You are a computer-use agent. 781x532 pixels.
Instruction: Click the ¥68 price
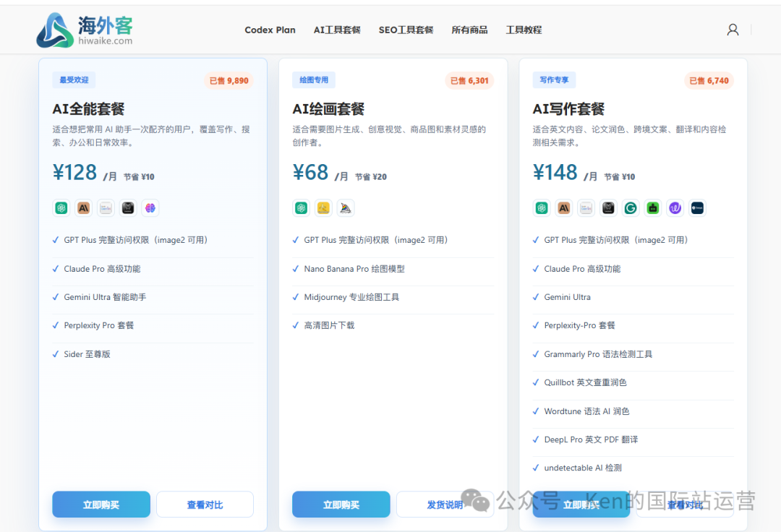click(x=310, y=173)
